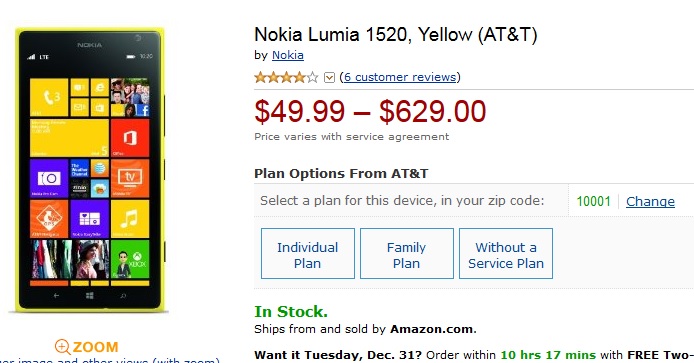Select the Family Plan option
Screen dimensions: 694x363
click(x=407, y=254)
